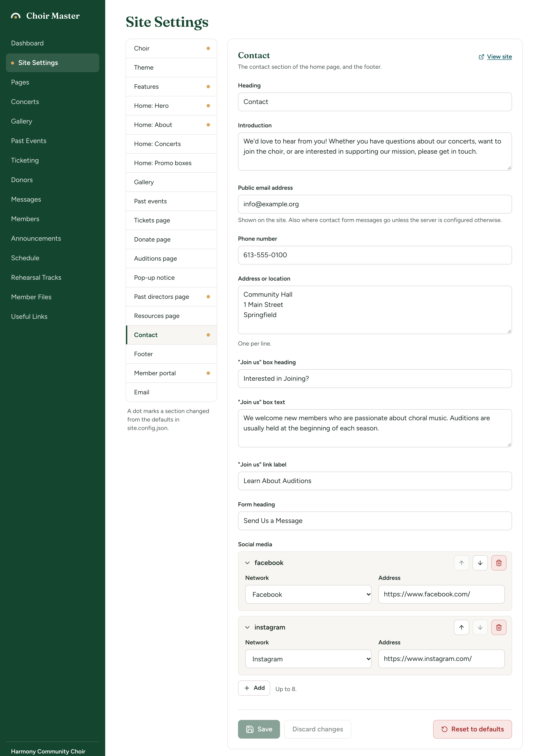
Task: Click the "Join us" link label field
Action: pos(375,481)
